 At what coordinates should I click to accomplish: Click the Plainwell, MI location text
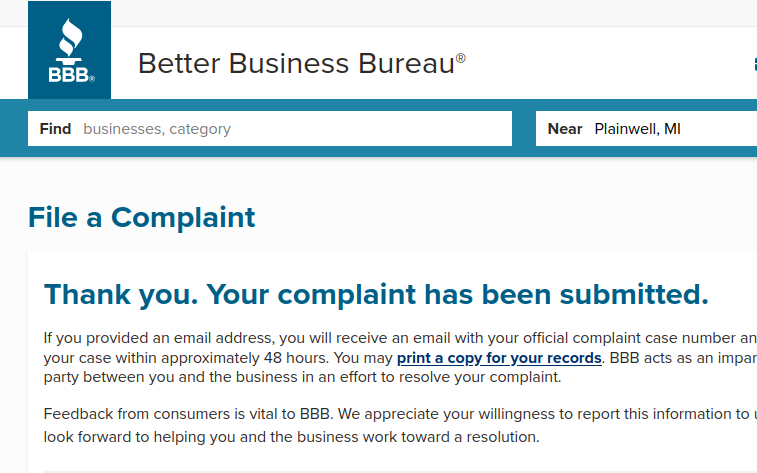click(637, 129)
